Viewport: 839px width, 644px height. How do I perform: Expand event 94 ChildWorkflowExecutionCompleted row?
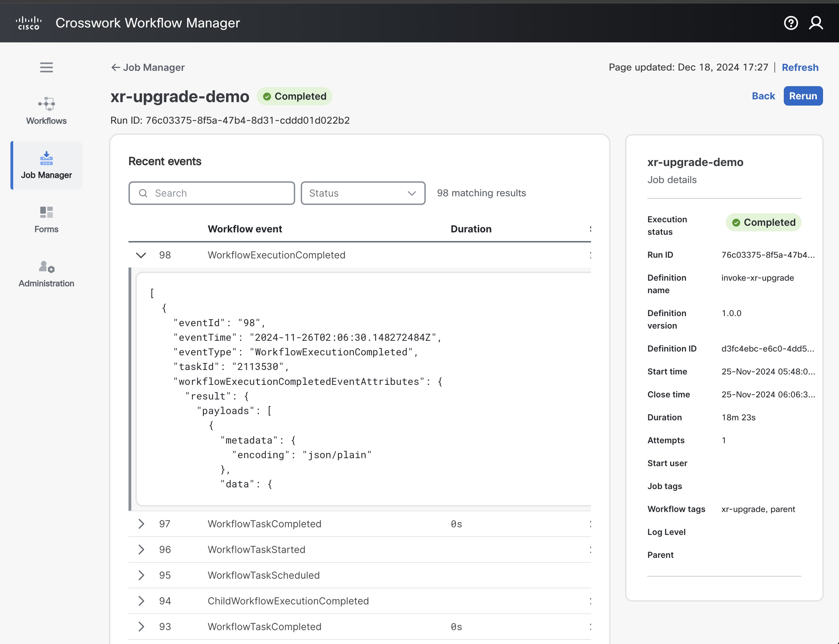tap(141, 601)
